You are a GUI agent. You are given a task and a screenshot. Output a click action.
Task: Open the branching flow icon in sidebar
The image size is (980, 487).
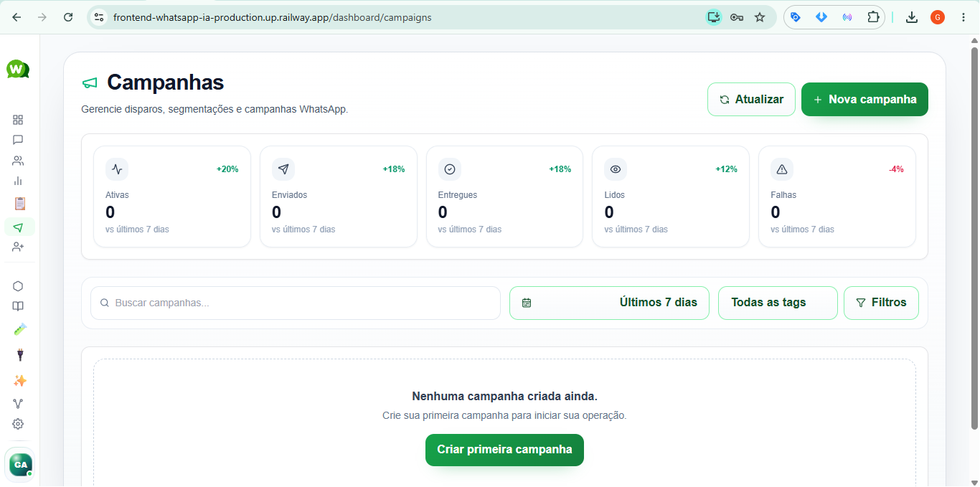point(18,404)
